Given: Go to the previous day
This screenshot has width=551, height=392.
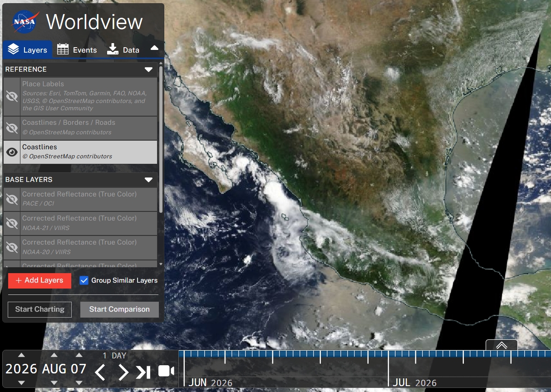Looking at the screenshot, I should (x=100, y=372).
